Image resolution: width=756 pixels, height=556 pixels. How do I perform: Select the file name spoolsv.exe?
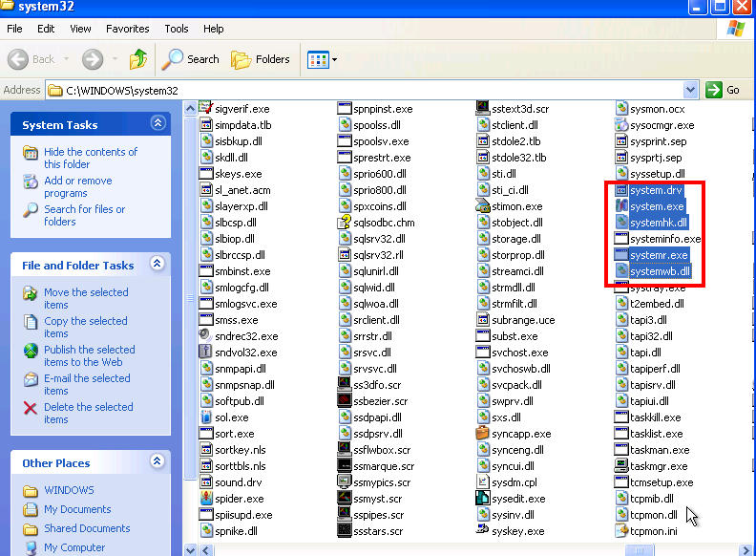381,141
